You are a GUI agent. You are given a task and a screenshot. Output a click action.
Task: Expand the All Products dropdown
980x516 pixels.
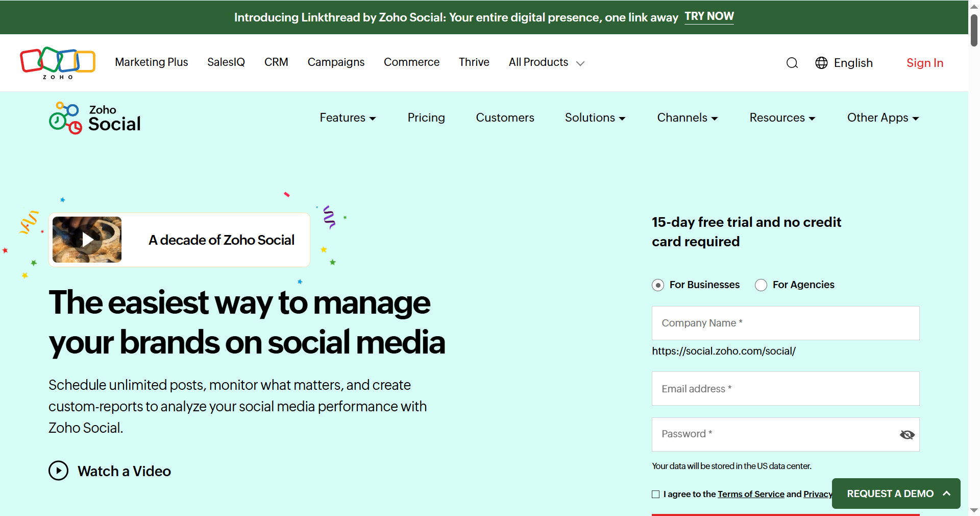[546, 62]
